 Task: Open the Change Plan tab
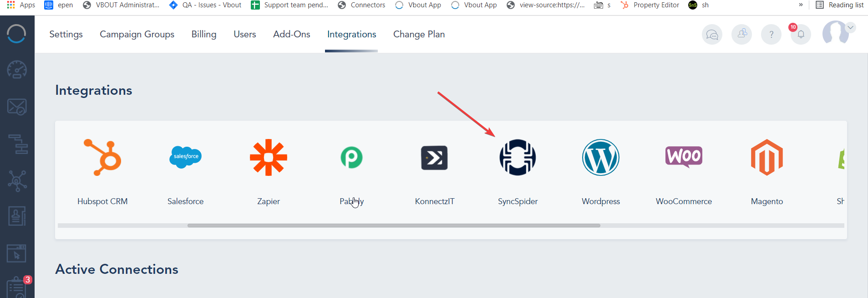point(419,34)
